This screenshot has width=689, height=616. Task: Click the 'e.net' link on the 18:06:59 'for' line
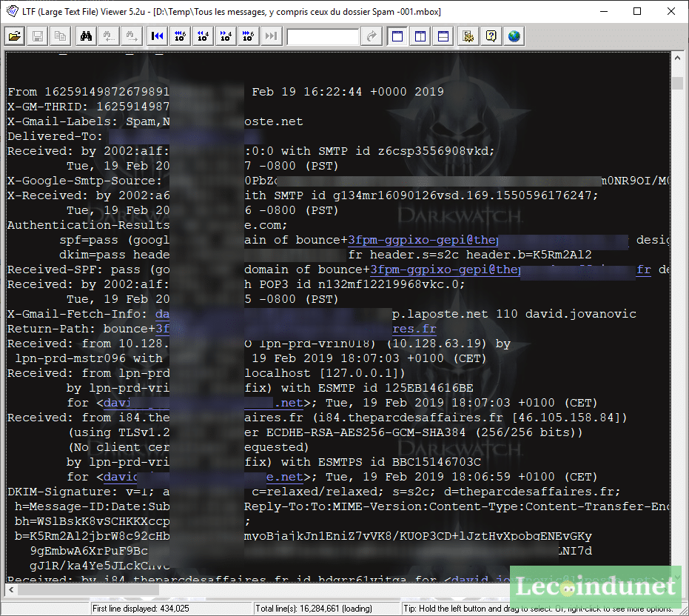[285, 477]
